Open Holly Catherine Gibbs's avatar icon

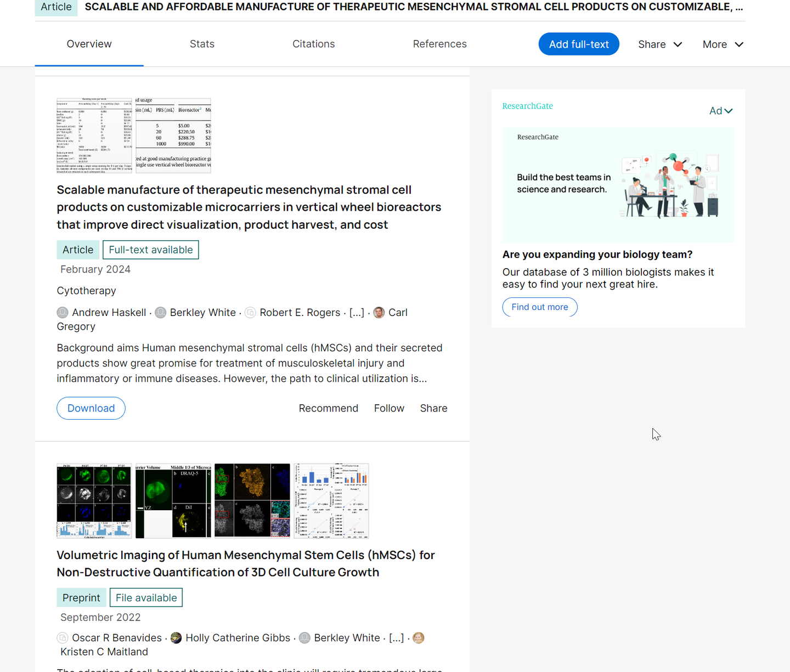pyautogui.click(x=176, y=637)
